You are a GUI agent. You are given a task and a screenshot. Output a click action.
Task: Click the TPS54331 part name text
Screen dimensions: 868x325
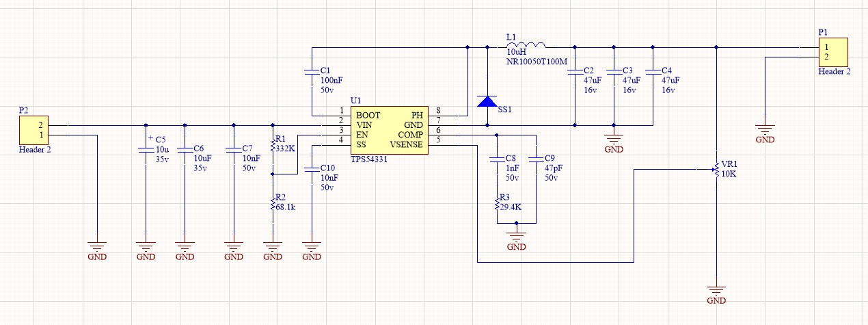coord(372,159)
